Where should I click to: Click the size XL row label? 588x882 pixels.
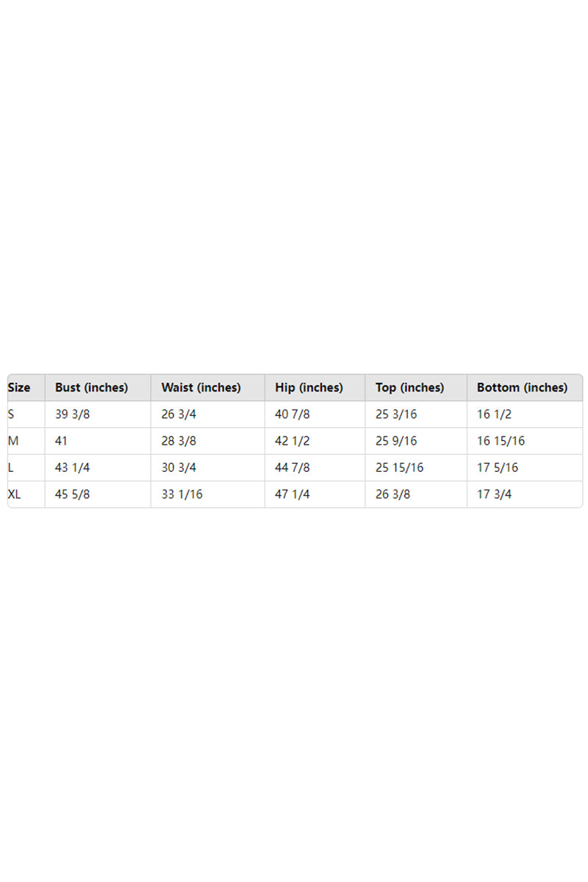click(15, 494)
